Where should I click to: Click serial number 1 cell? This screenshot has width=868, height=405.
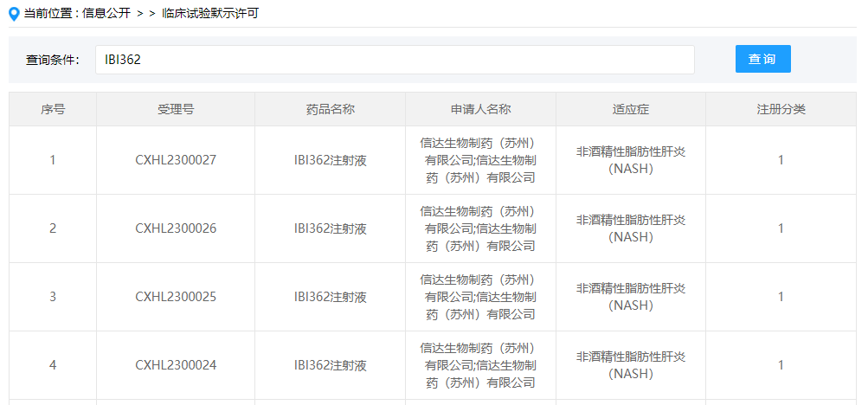(53, 160)
